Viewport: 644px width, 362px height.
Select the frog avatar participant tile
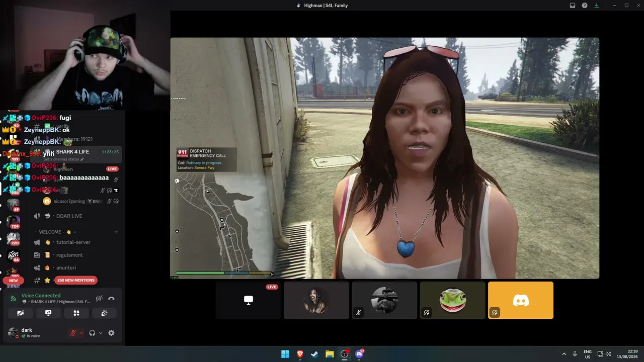(x=452, y=300)
